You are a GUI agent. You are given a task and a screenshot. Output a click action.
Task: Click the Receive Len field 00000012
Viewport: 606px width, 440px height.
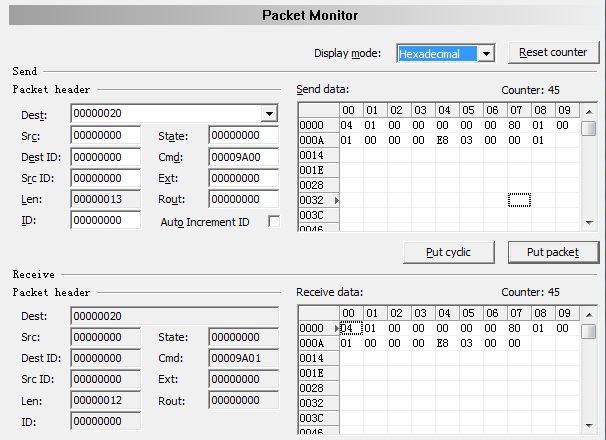pyautogui.click(x=106, y=400)
